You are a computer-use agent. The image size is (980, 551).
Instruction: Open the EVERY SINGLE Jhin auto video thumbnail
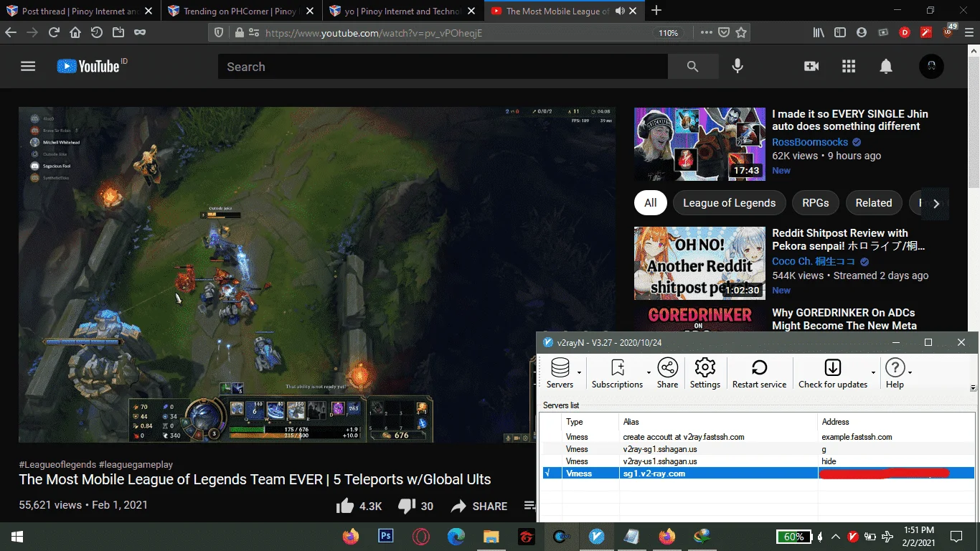pyautogui.click(x=699, y=144)
